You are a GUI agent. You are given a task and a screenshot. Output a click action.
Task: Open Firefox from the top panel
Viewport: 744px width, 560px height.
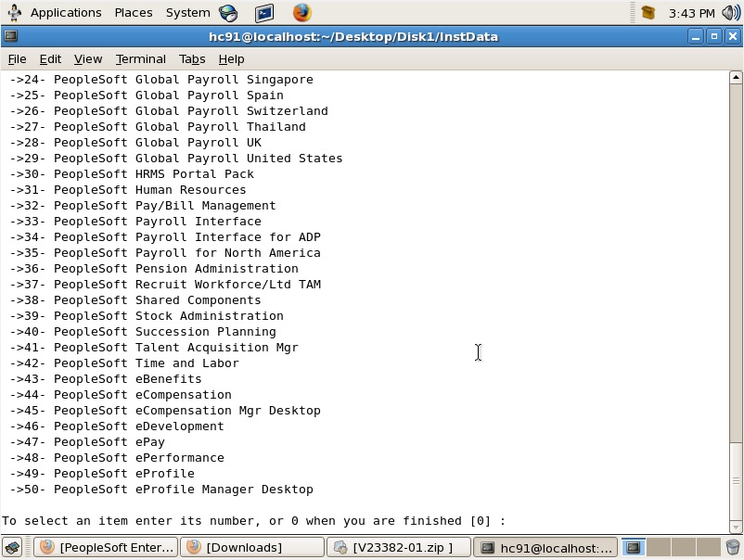301,12
